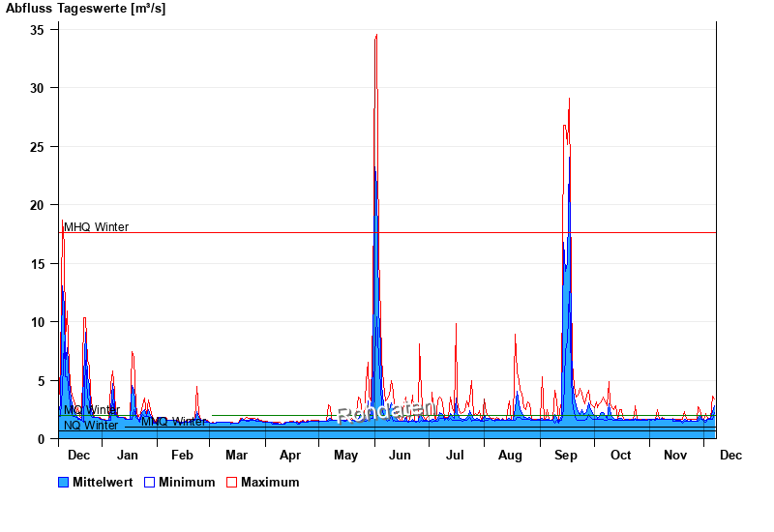Viewport: 774px width, 532px height.
Task: Click the blue Mittelwert legend swatch
Action: tap(64, 483)
